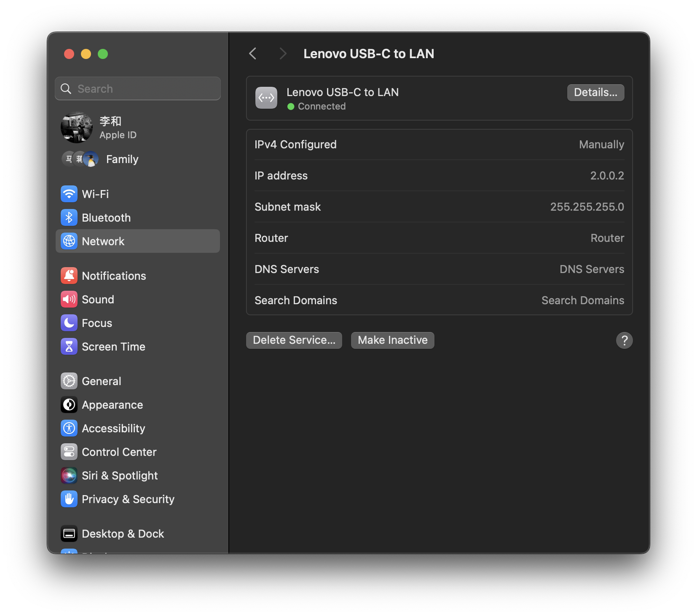The width and height of the screenshot is (697, 616).
Task: Go back with the left chevron
Action: pos(253,54)
